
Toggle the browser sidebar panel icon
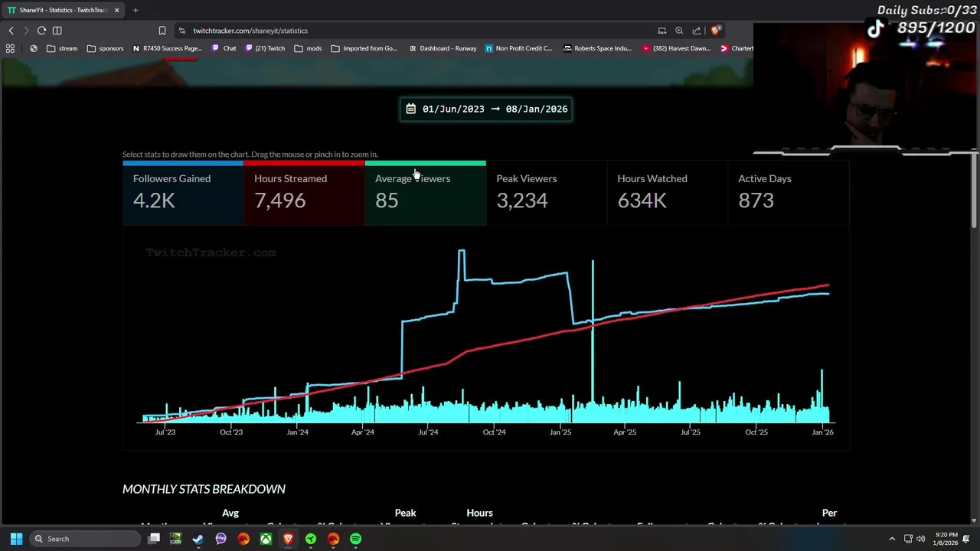(57, 31)
